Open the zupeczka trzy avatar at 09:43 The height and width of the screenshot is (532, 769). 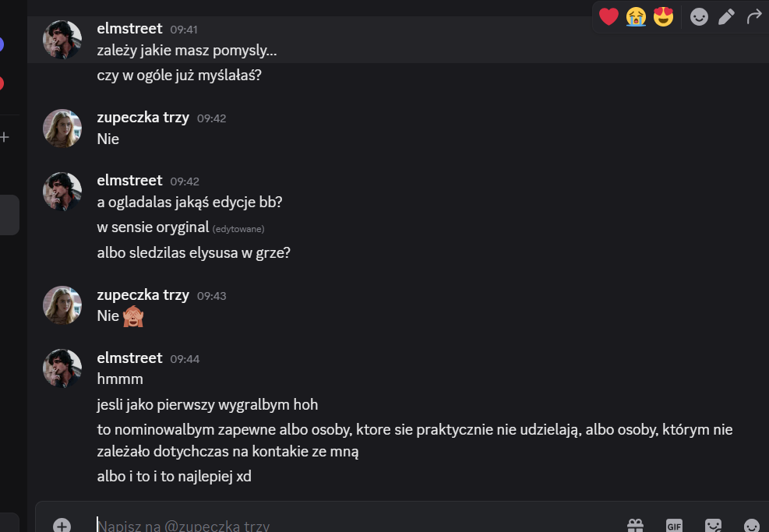[62, 305]
